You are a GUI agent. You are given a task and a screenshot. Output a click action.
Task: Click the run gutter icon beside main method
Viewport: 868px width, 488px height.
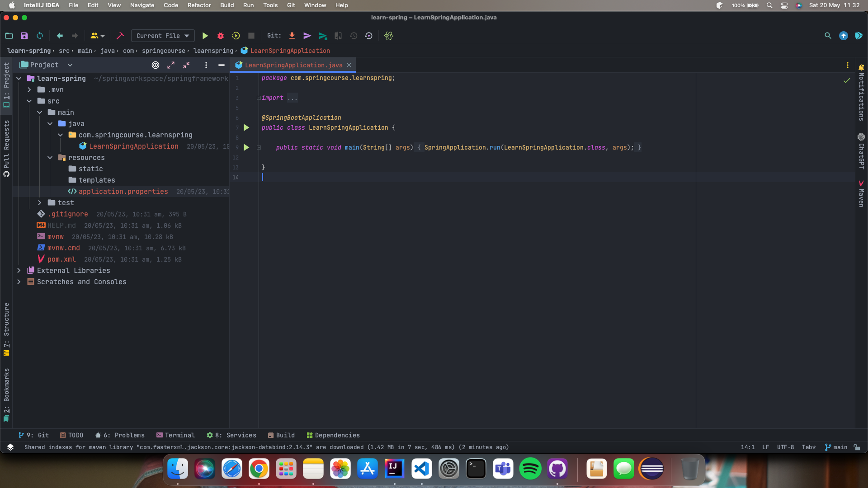pyautogui.click(x=246, y=147)
